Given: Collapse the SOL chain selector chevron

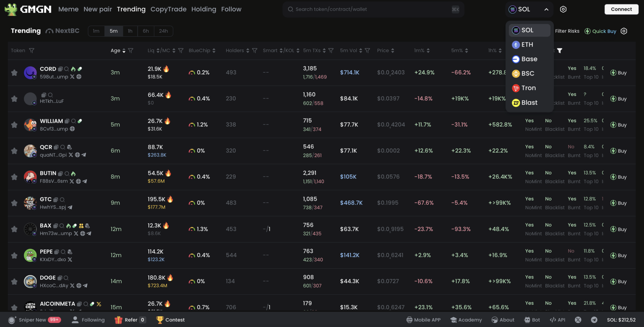Looking at the screenshot, I should [x=546, y=9].
